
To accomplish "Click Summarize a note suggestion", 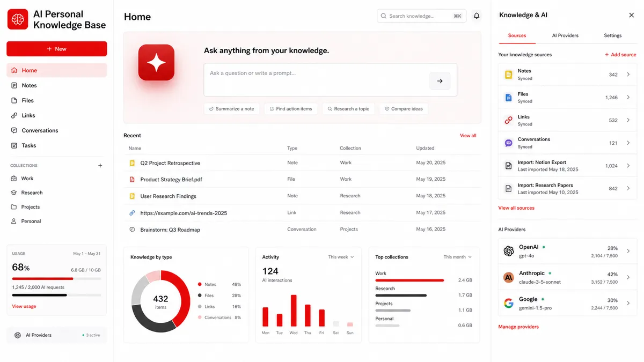I will click(232, 109).
